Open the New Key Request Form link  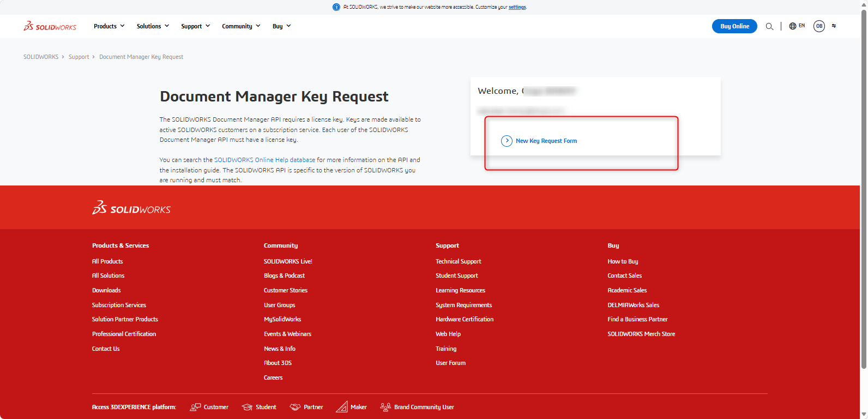point(546,141)
